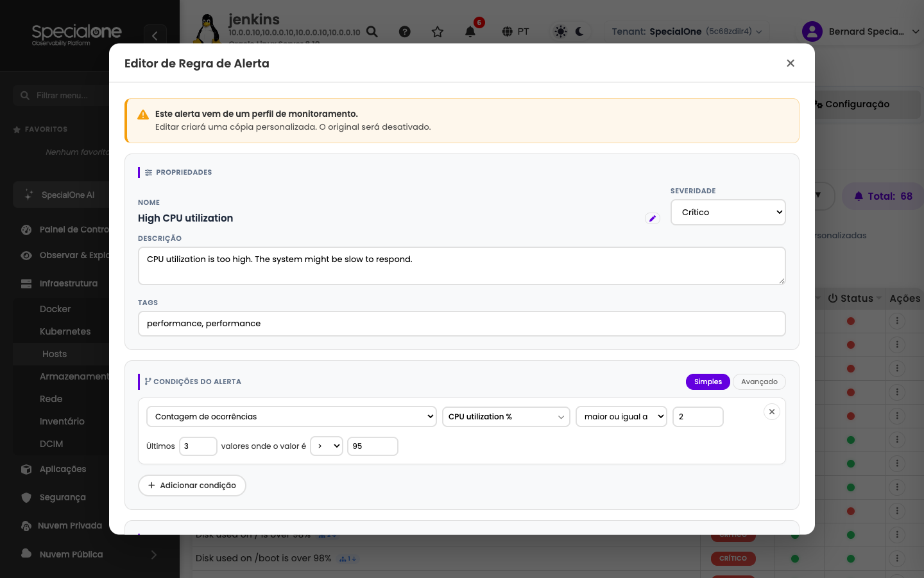Open the Tenant SpecialOne dropdown
The image size is (924, 578).
[x=687, y=31]
